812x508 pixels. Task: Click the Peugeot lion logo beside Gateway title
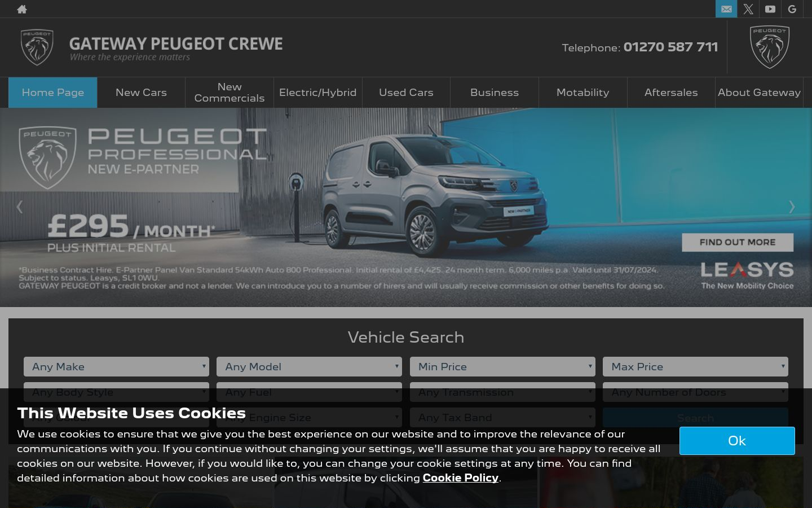click(x=37, y=47)
